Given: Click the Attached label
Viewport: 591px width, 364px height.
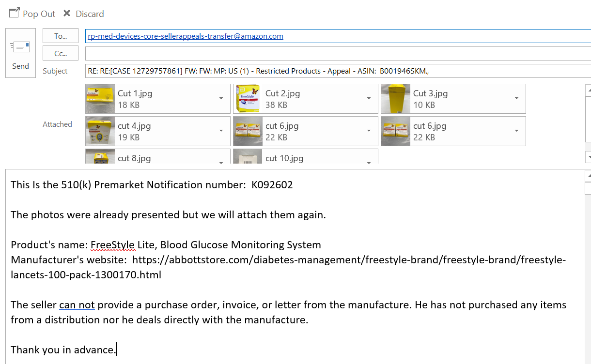Looking at the screenshot, I should (x=57, y=124).
